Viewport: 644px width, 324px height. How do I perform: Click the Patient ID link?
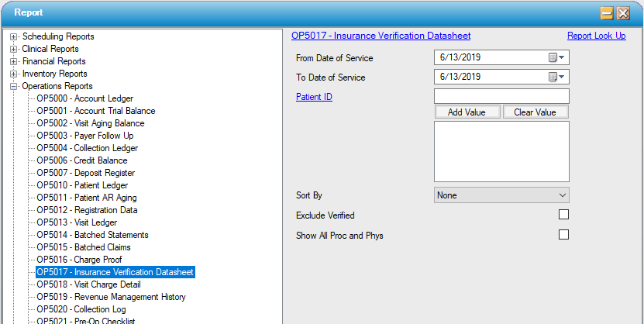[x=314, y=97]
